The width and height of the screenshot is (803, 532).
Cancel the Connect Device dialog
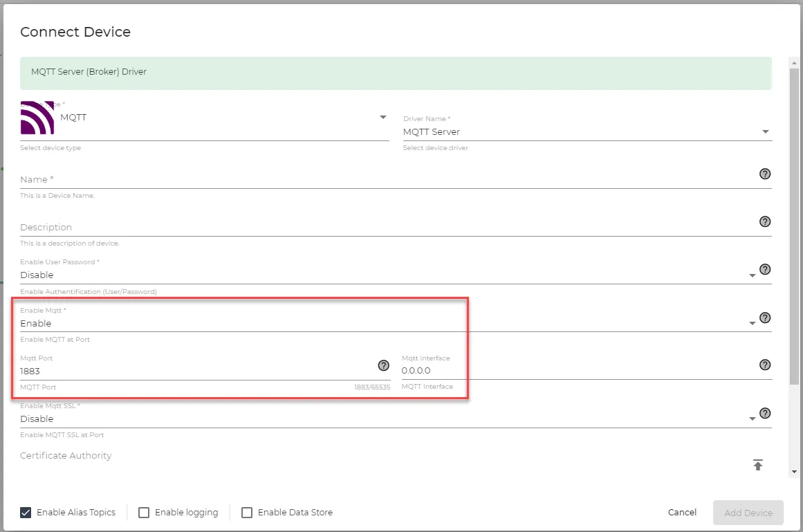pyautogui.click(x=682, y=513)
